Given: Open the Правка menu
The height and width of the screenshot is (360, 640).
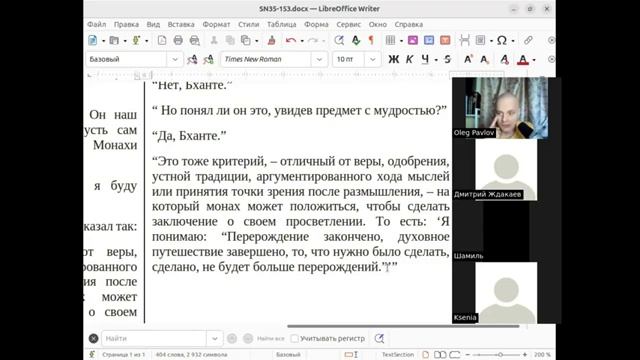Looking at the screenshot, I should point(126,24).
